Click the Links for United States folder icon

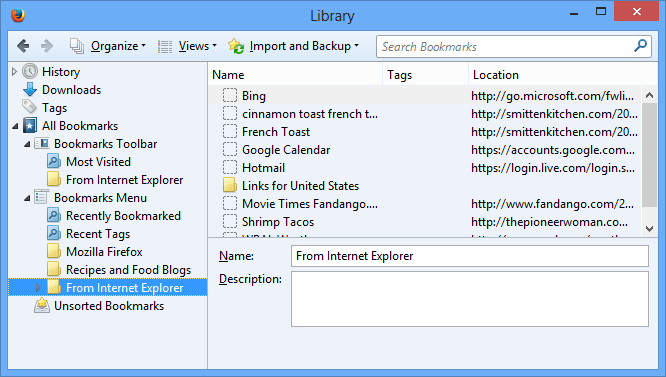(x=230, y=186)
